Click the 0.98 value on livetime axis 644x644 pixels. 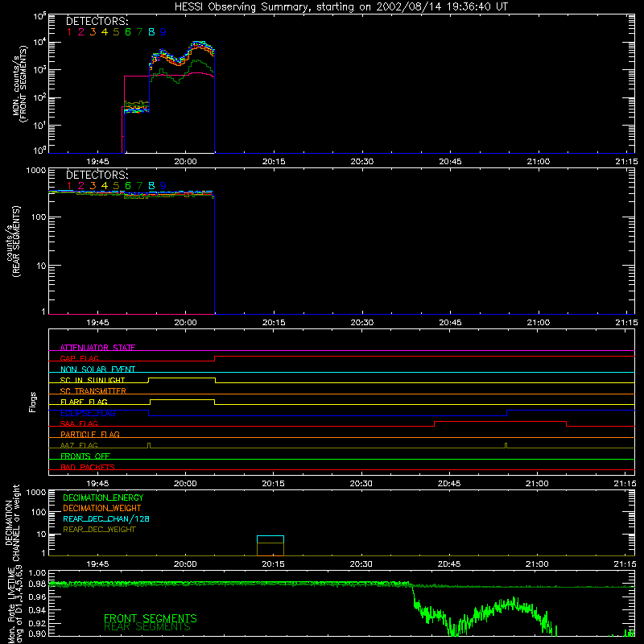38,584
